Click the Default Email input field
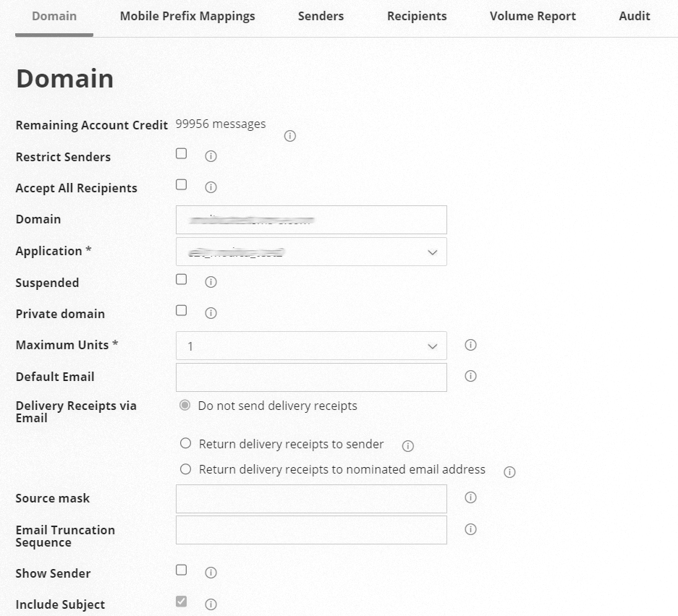This screenshot has width=678, height=616. pos(311,377)
